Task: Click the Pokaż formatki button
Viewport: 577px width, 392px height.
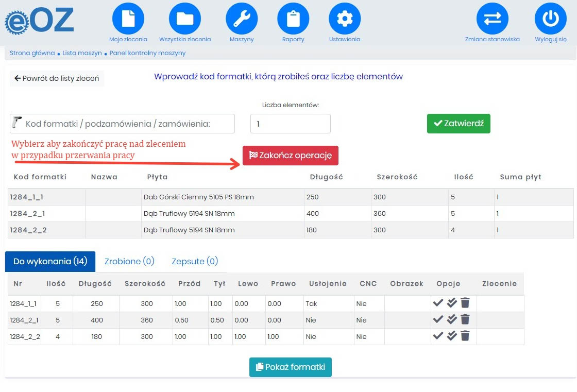Action: [x=291, y=367]
